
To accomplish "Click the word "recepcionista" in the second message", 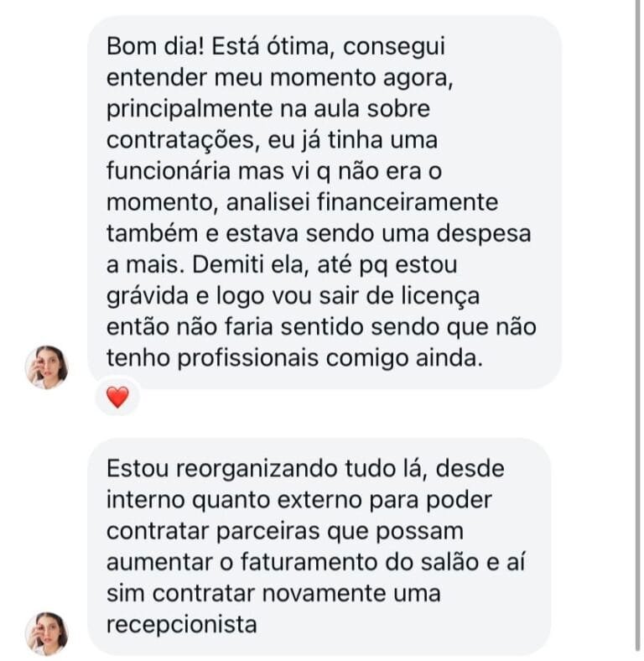I will pyautogui.click(x=180, y=624).
